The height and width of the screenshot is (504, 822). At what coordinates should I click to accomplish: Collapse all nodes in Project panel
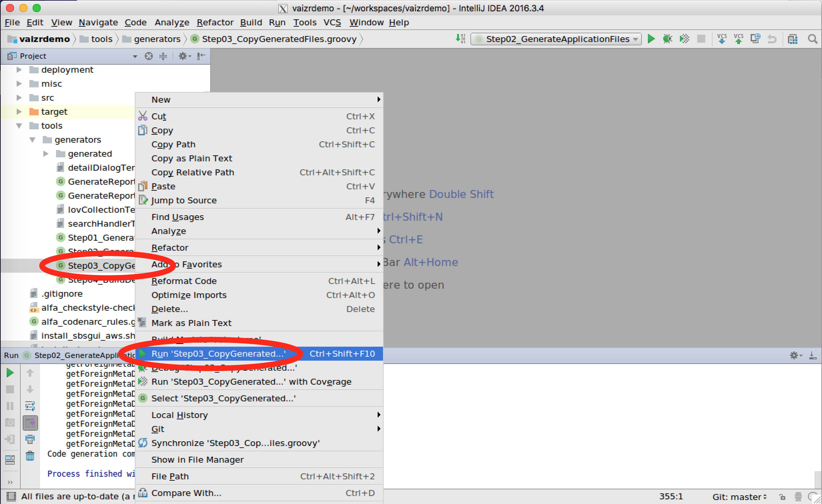pos(163,56)
